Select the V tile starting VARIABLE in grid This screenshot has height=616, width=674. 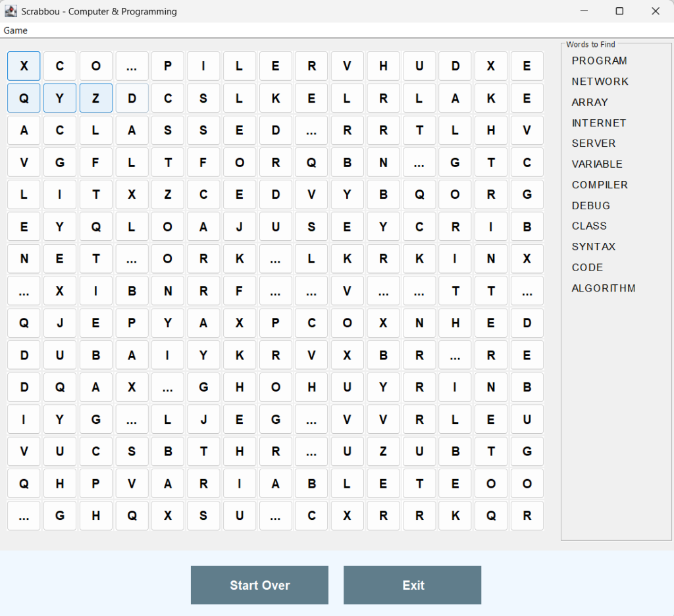(x=132, y=484)
